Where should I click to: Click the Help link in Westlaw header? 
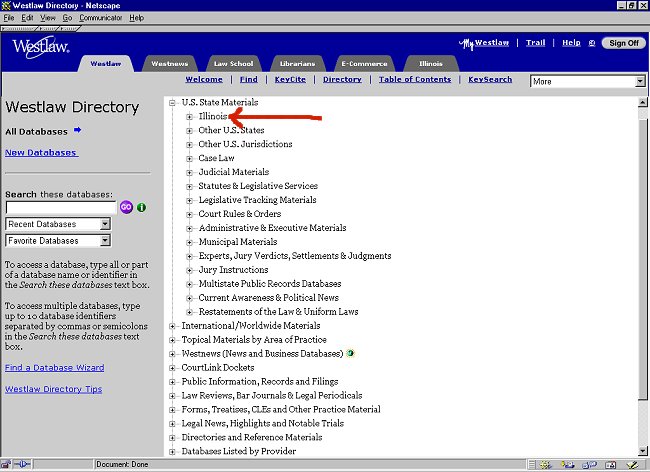571,43
